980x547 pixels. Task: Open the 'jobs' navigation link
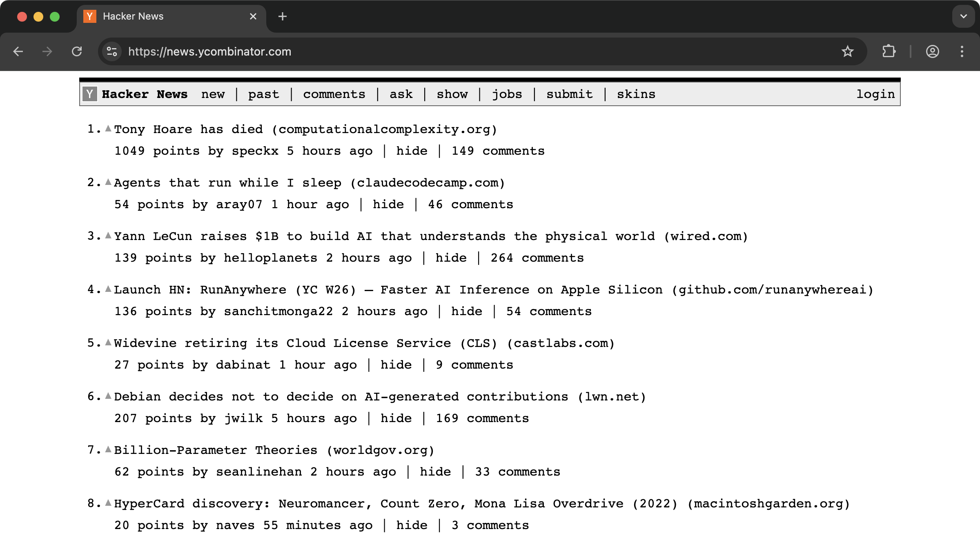507,94
